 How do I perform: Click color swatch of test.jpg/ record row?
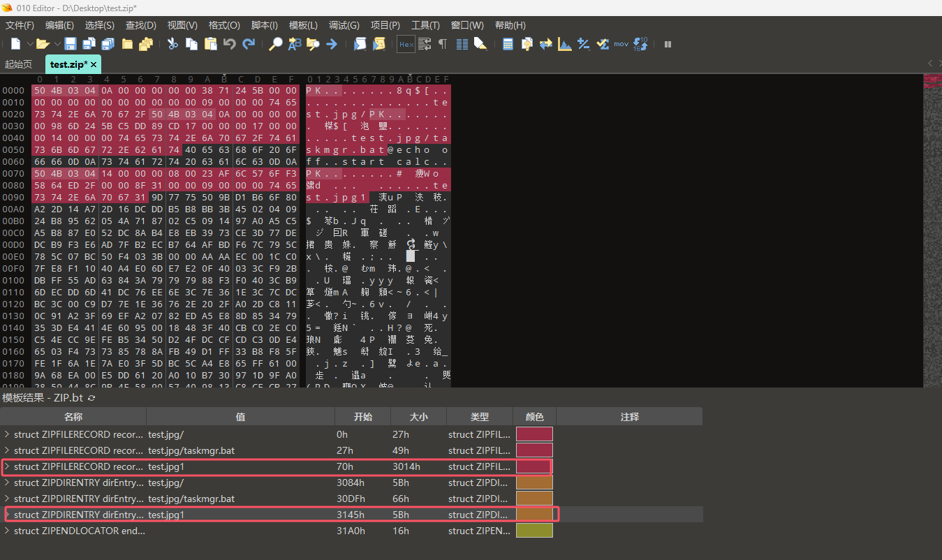coord(534,434)
